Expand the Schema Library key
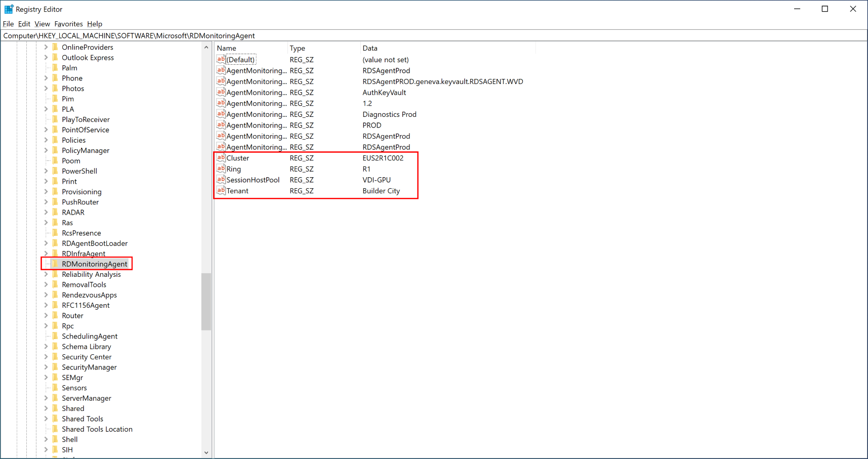 (x=46, y=347)
